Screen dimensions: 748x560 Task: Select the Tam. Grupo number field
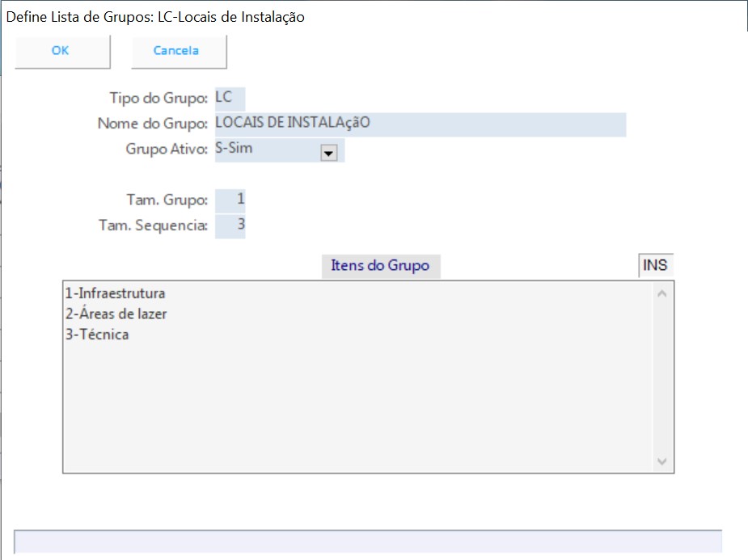point(230,200)
